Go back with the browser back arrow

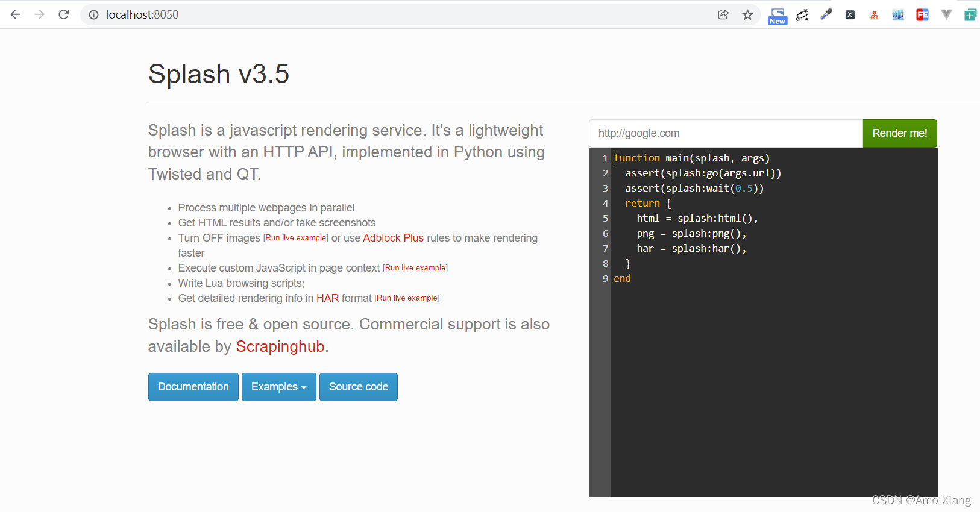(16, 14)
